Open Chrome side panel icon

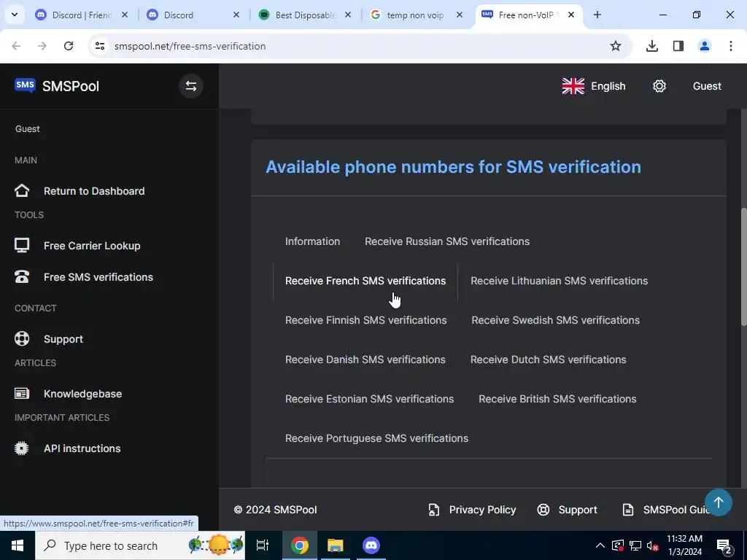[678, 46]
